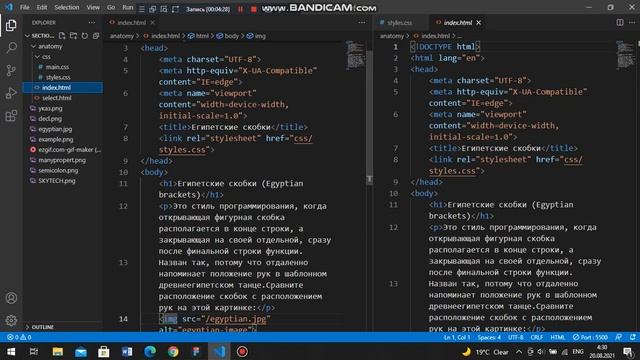Close the left index.html tab

click(152, 22)
